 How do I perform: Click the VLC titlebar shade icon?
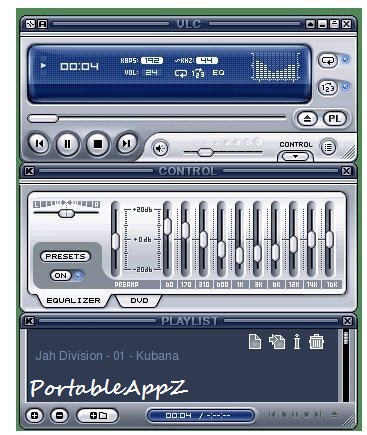pyautogui.click(x=310, y=24)
